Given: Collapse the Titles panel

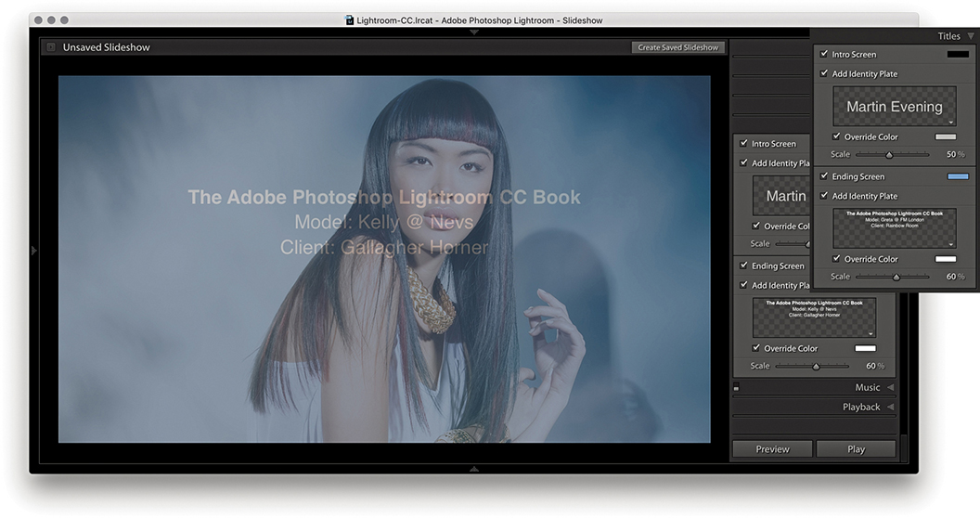Looking at the screenshot, I should (970, 36).
